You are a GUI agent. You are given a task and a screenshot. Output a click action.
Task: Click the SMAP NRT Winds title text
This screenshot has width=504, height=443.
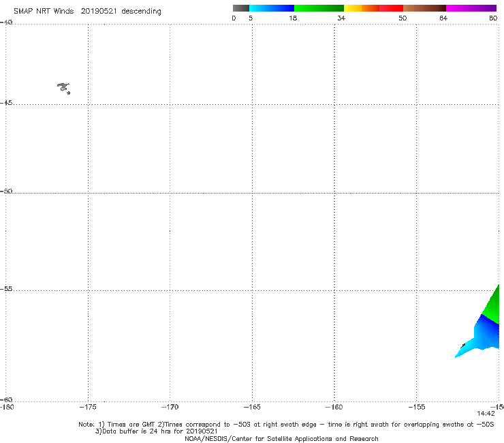pos(44,12)
